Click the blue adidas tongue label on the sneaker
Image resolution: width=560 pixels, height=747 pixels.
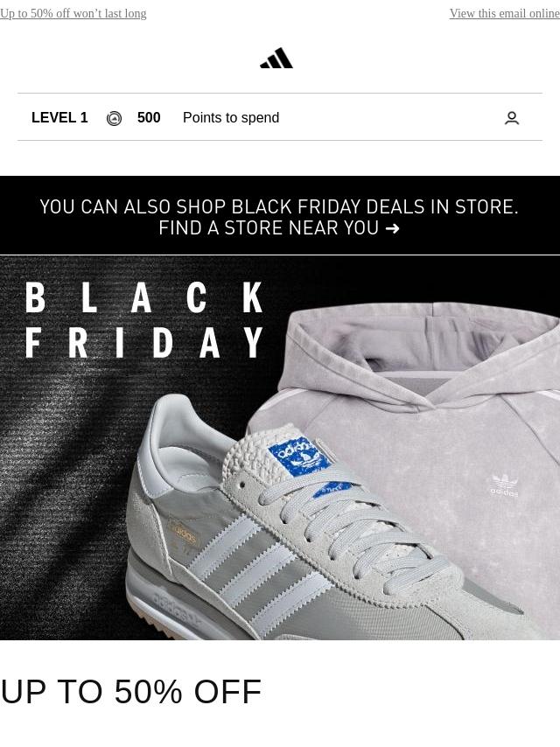[x=300, y=457]
